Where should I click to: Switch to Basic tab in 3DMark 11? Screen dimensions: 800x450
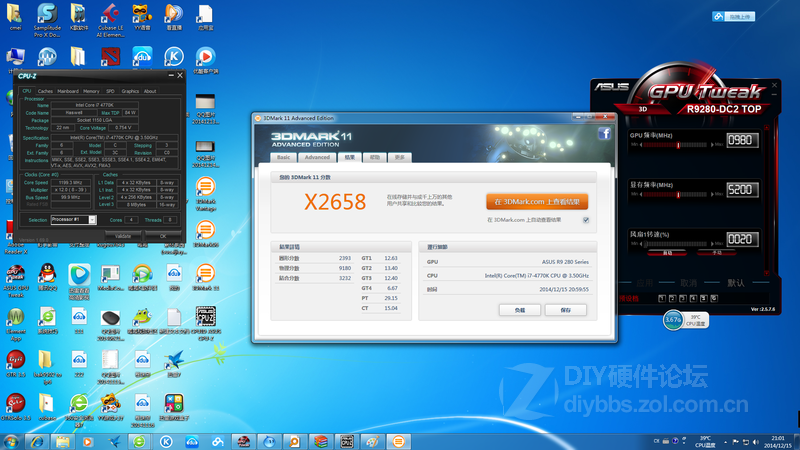pyautogui.click(x=284, y=157)
